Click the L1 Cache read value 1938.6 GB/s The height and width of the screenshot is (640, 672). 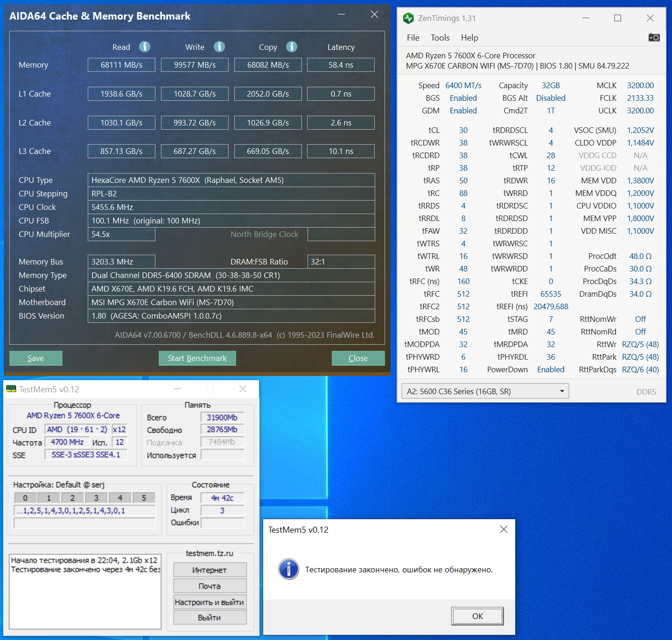(121, 94)
